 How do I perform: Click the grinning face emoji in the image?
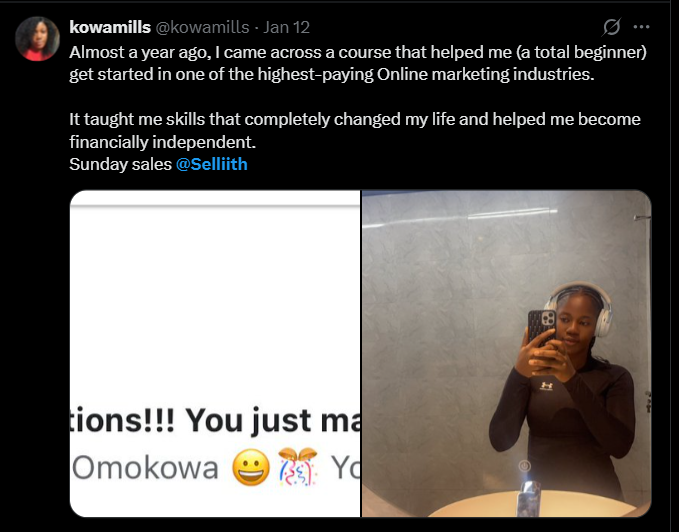tap(251, 468)
